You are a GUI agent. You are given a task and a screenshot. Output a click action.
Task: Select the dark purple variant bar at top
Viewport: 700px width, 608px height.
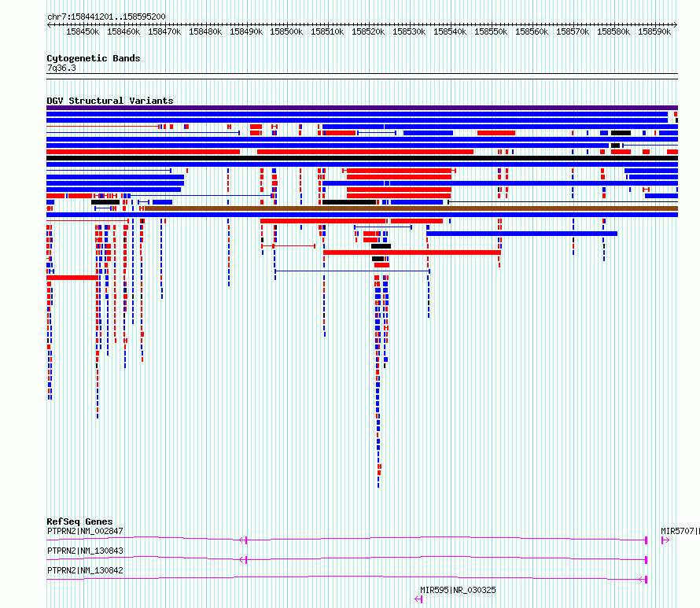click(362, 108)
